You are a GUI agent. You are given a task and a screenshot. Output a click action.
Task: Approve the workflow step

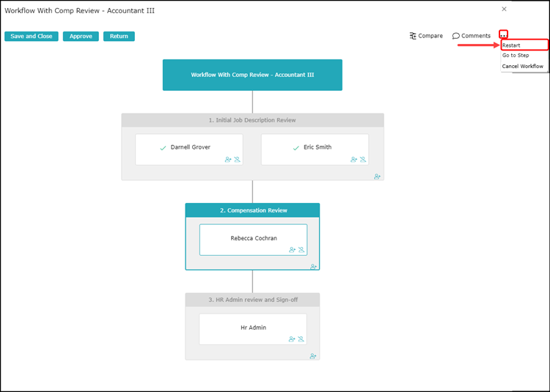[81, 36]
